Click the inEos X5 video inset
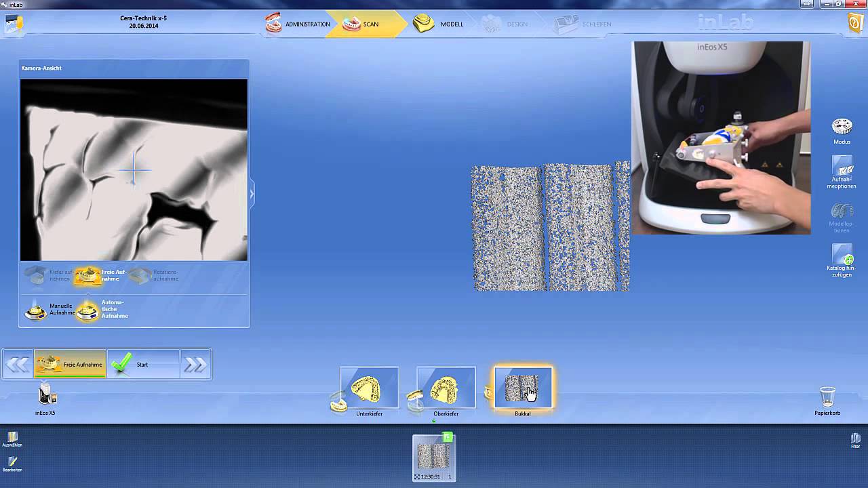 tap(722, 138)
